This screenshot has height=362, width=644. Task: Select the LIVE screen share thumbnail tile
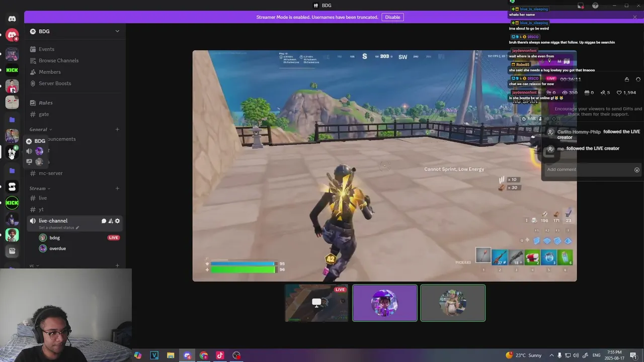point(316,303)
